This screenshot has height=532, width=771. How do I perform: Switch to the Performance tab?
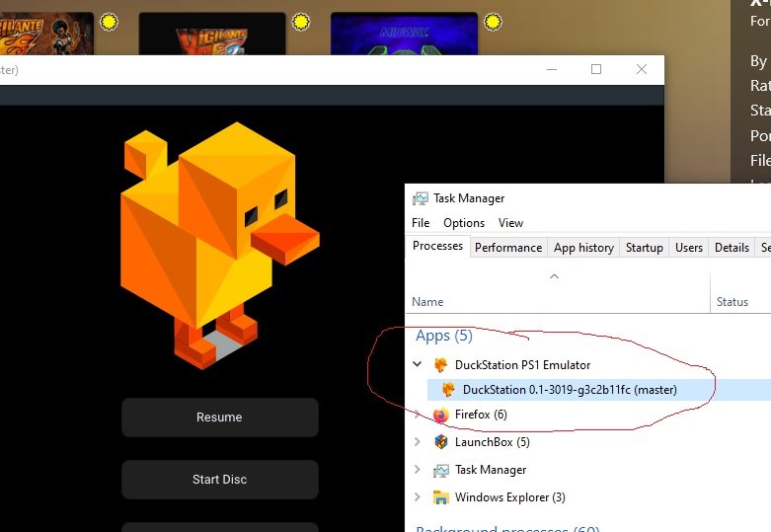click(x=508, y=248)
